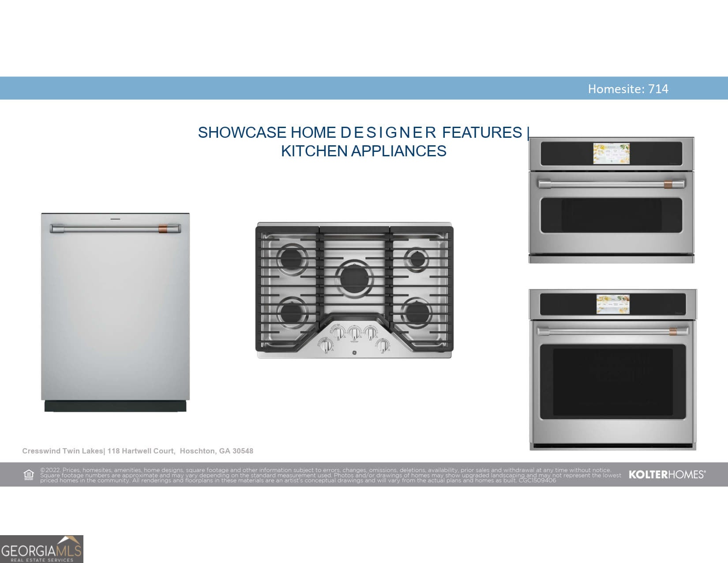This screenshot has width=728, height=563.
Task: Click the dishwasher door handle
Action: pos(115,228)
